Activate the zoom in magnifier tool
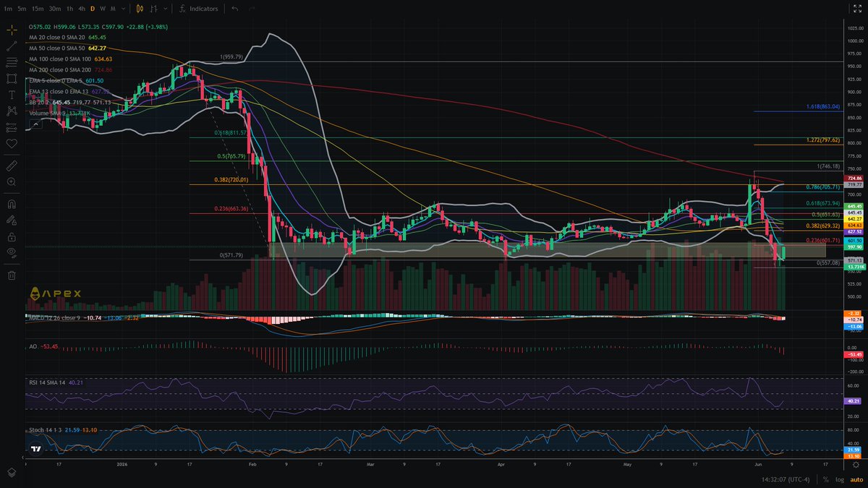The height and width of the screenshot is (488, 868). (x=11, y=181)
